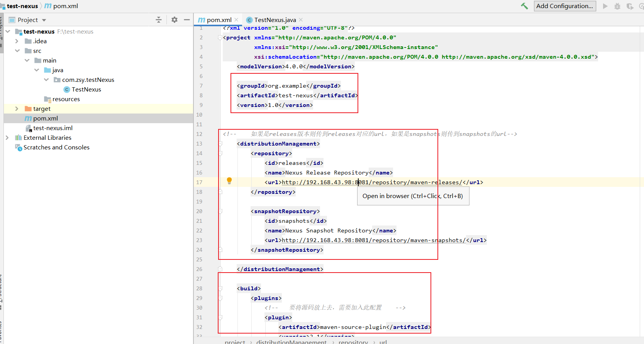The image size is (644, 344).
Task: Click the project breadcrumb
Action: [235, 342]
